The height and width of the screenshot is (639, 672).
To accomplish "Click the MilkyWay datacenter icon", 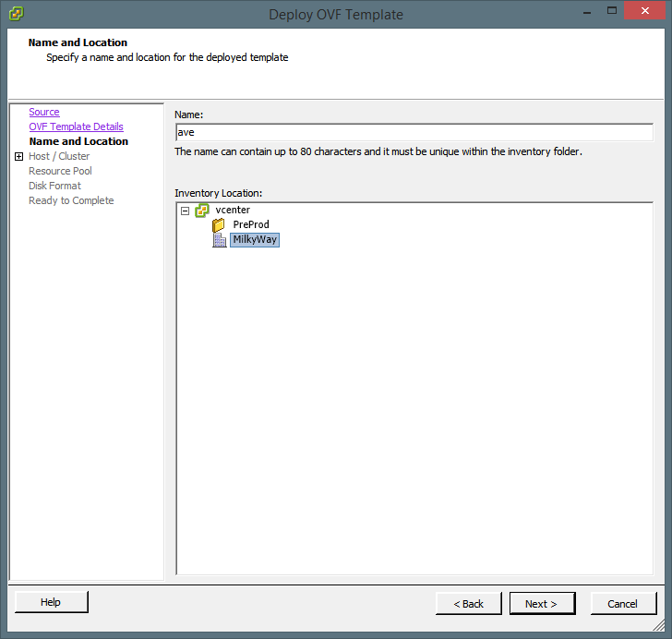I will [219, 240].
